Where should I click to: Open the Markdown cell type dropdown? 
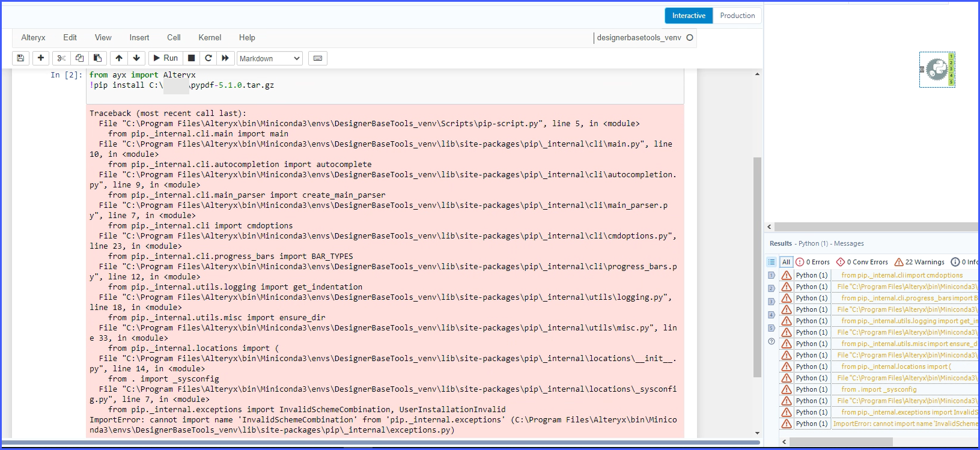tap(270, 58)
